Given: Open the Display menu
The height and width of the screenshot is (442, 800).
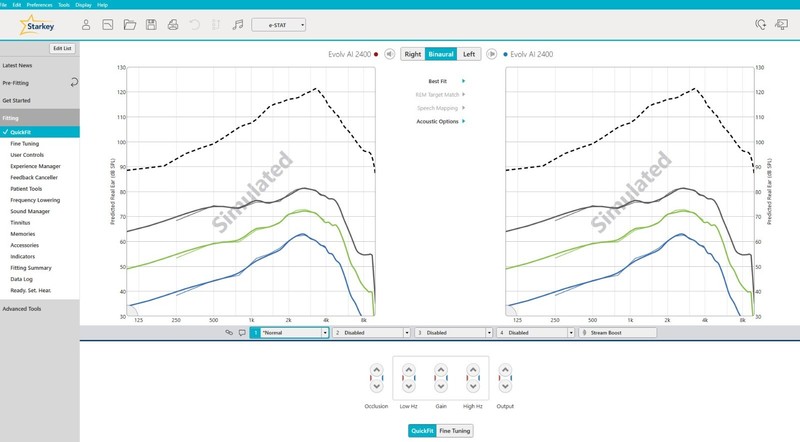Looking at the screenshot, I should [83, 5].
